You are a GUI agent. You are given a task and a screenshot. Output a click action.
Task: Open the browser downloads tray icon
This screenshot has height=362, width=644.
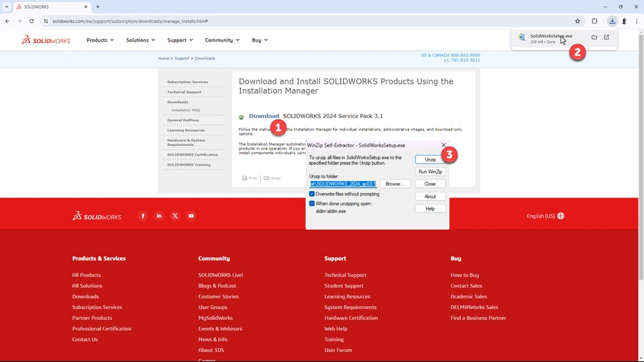point(612,21)
